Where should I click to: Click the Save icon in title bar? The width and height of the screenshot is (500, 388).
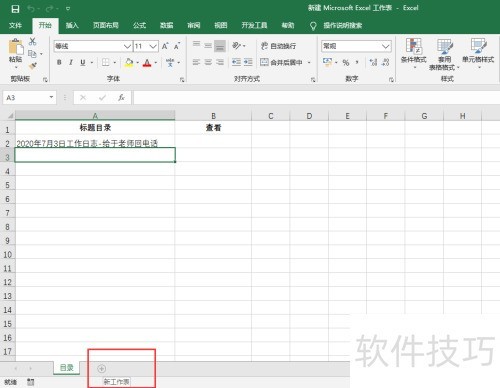[x=15, y=9]
